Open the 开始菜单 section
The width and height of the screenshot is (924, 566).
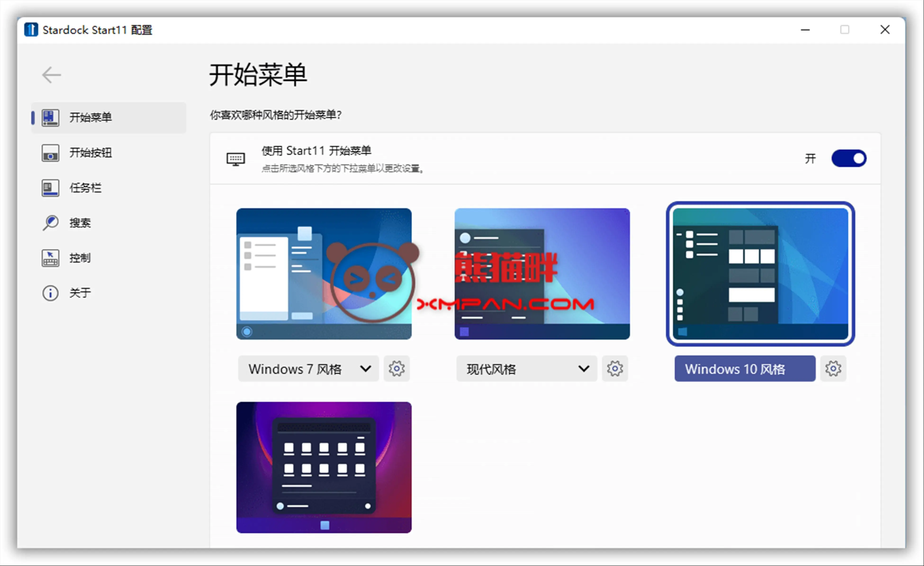tap(109, 117)
